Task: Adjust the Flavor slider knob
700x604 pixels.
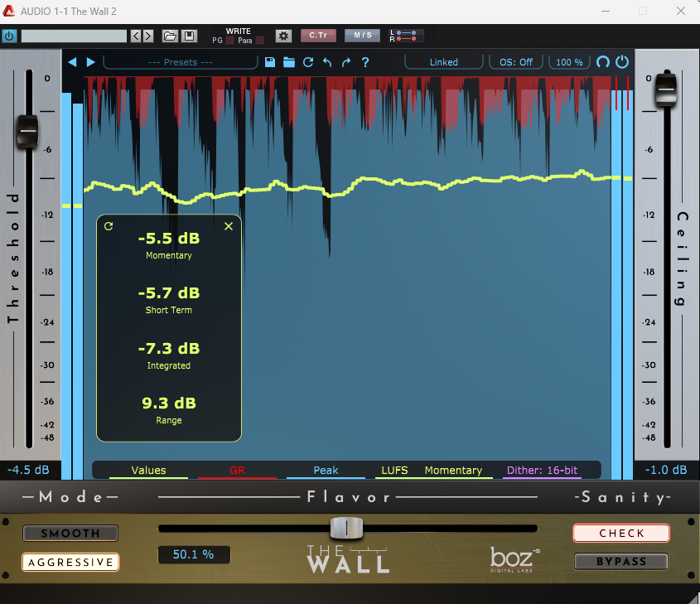Action: [346, 528]
